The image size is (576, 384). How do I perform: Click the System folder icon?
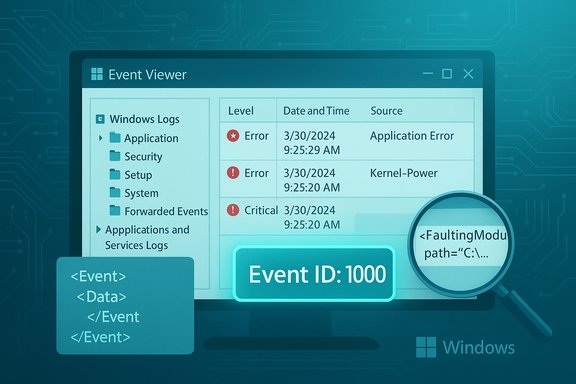coord(115,192)
